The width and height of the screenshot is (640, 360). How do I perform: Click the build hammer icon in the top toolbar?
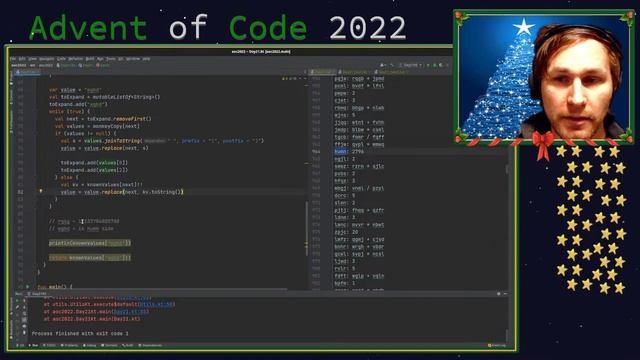click(392, 65)
